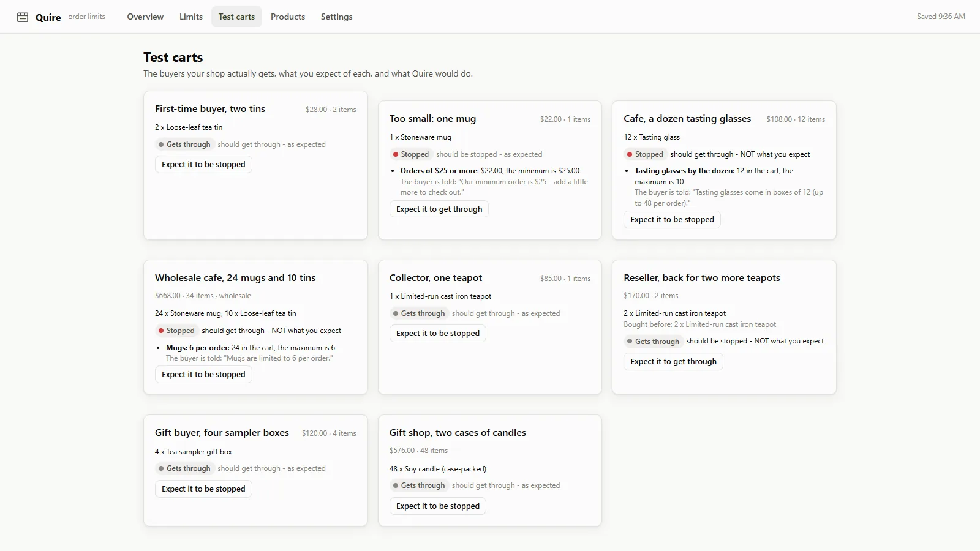Click Expect it to get through for one mug
The height and width of the screenshot is (551, 980).
pos(439,209)
